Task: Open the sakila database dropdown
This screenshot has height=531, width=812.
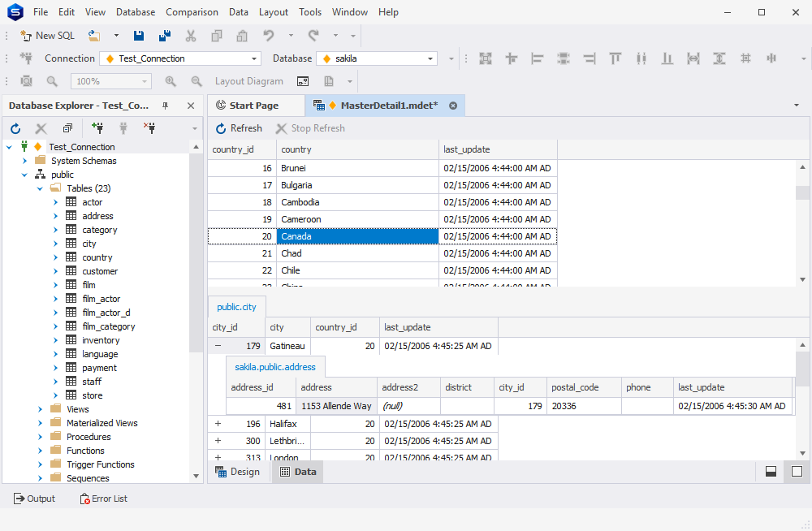Action: pyautogui.click(x=430, y=58)
